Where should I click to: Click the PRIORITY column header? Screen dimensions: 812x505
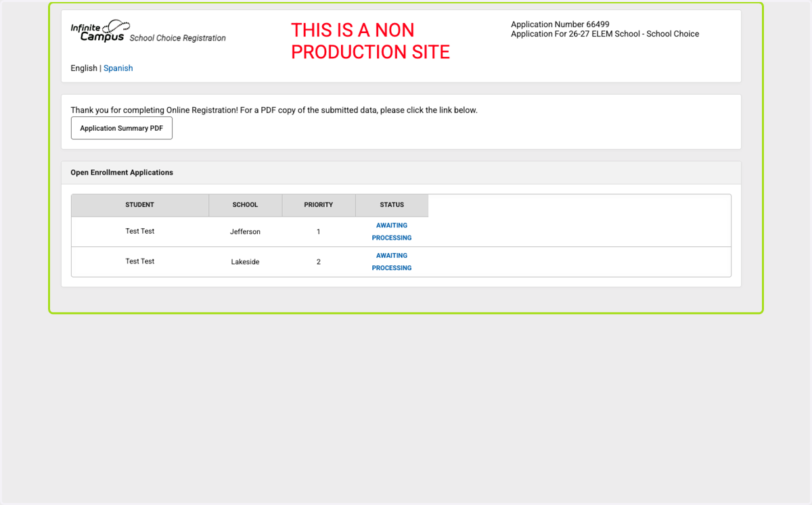click(319, 205)
